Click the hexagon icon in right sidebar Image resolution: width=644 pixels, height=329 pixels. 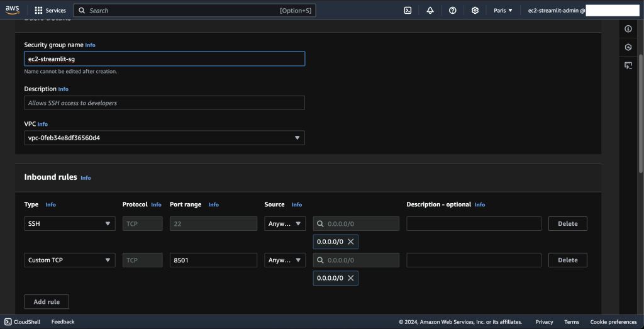coord(628,47)
